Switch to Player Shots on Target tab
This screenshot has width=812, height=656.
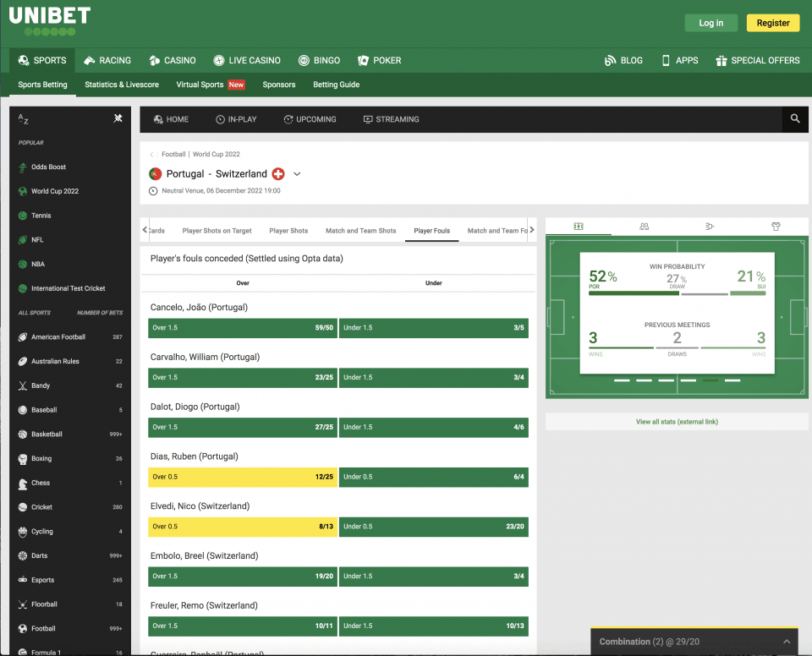217,231
